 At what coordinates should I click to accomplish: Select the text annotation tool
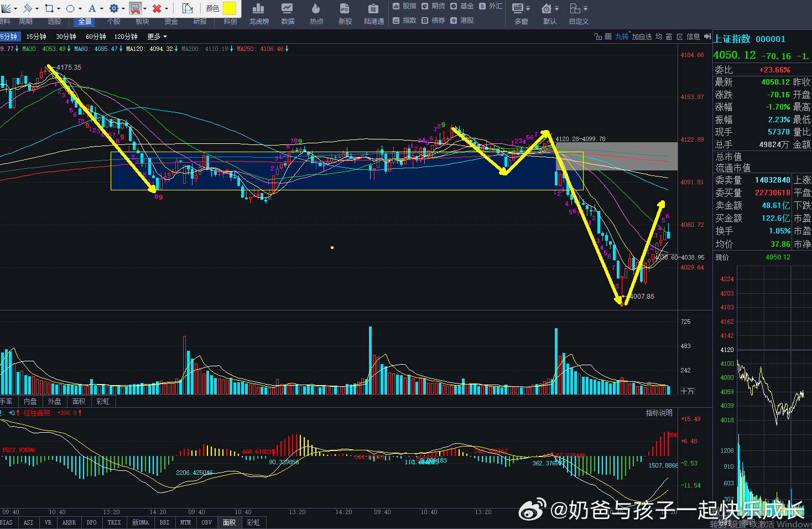click(x=92, y=8)
